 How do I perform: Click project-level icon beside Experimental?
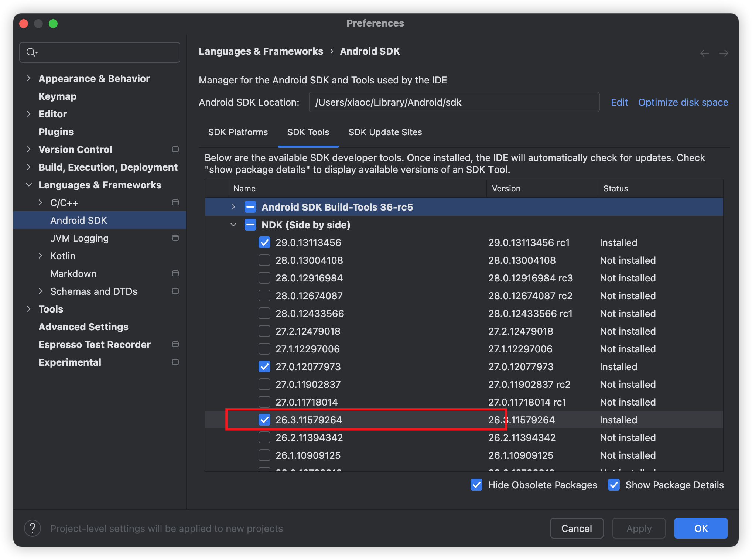click(175, 362)
